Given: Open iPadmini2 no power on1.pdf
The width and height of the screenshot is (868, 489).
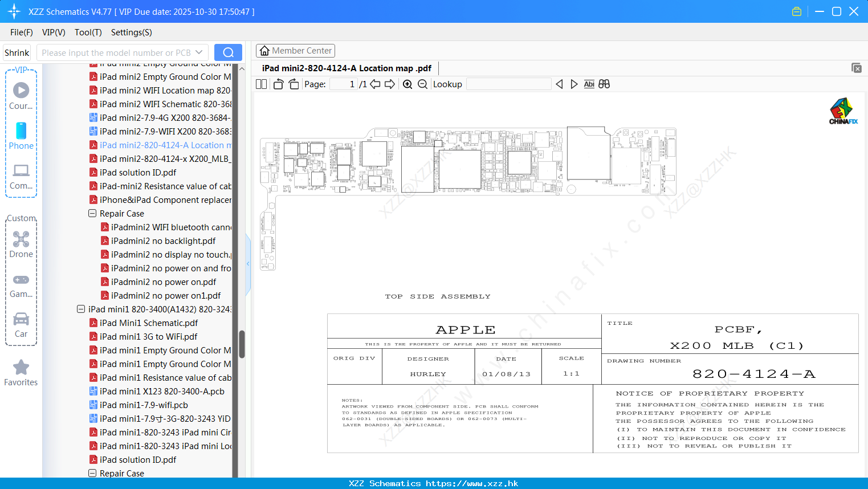Looking at the screenshot, I should [161, 296].
